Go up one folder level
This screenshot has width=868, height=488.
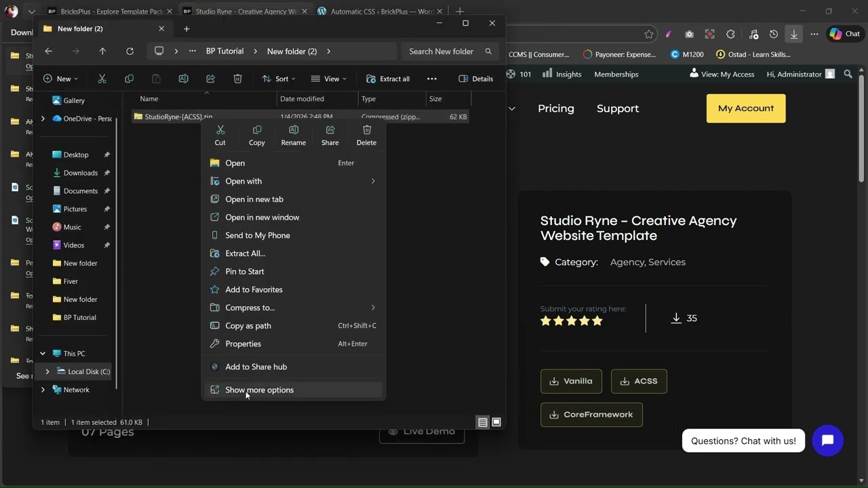tap(102, 52)
